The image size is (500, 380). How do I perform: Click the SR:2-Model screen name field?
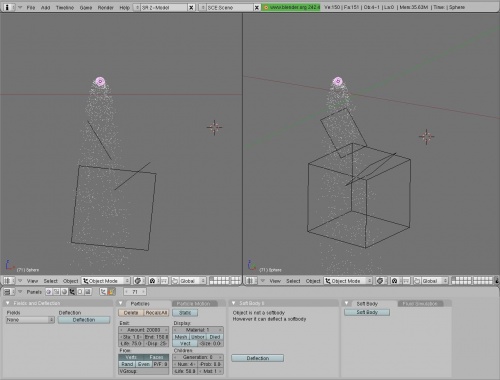[x=164, y=7]
